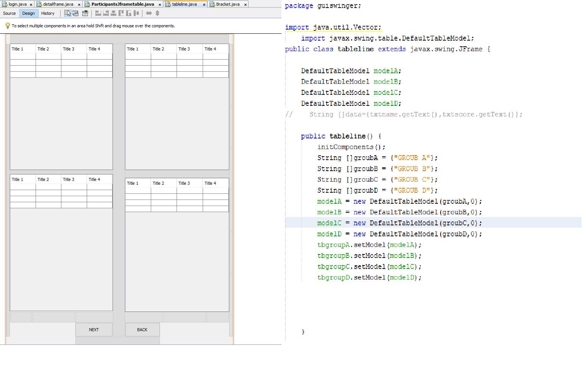Viewport: 588px width, 371px height.
Task: Click Center Horizontally alignment icon
Action: (x=113, y=13)
